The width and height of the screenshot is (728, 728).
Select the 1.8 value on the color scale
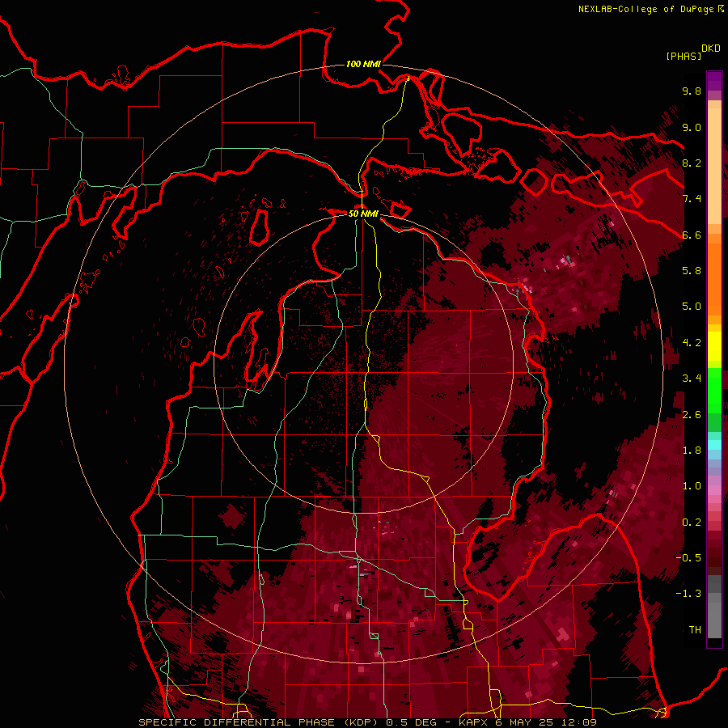[x=692, y=451]
